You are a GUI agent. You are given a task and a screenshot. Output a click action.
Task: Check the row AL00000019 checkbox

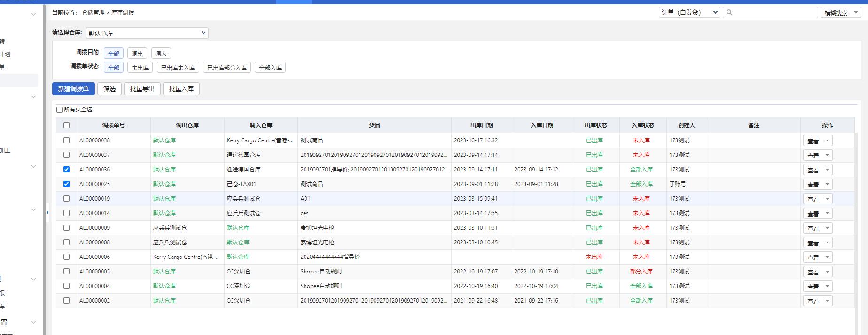click(x=66, y=198)
